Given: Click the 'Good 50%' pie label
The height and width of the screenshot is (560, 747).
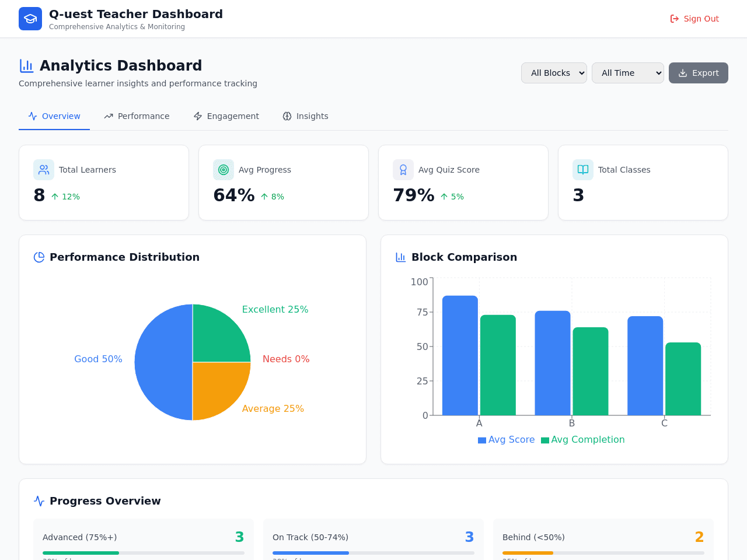Looking at the screenshot, I should pyautogui.click(x=98, y=359).
